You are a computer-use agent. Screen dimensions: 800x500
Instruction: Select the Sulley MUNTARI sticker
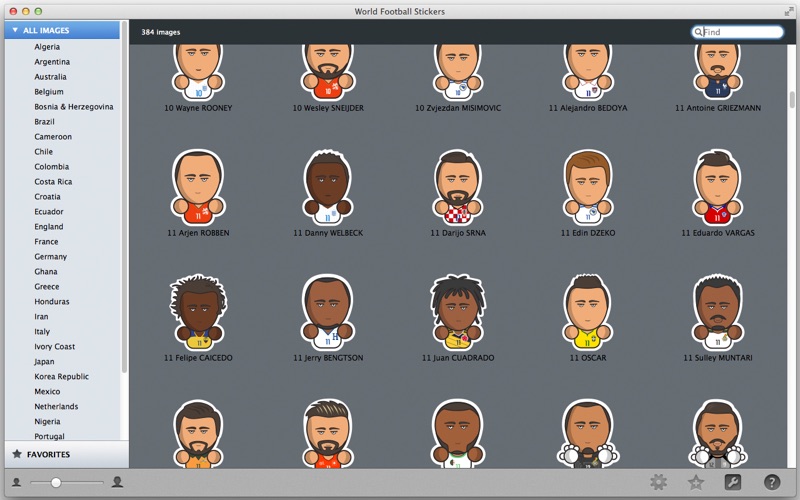[x=718, y=312]
